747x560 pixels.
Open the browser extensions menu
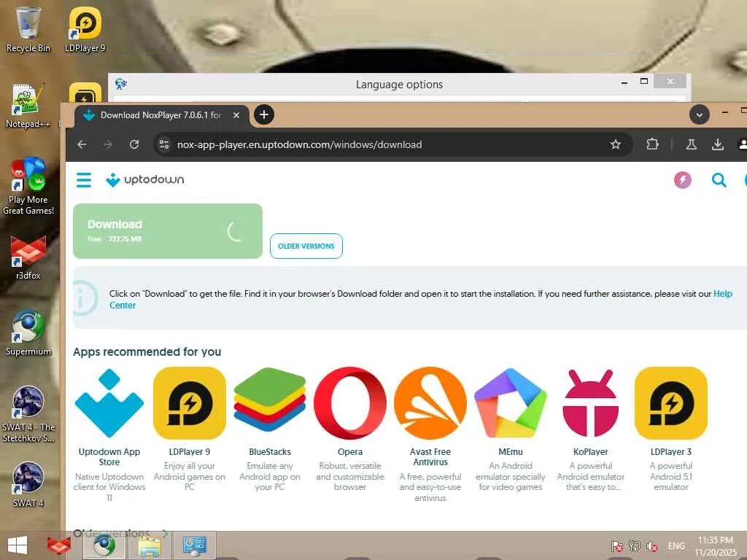(653, 144)
